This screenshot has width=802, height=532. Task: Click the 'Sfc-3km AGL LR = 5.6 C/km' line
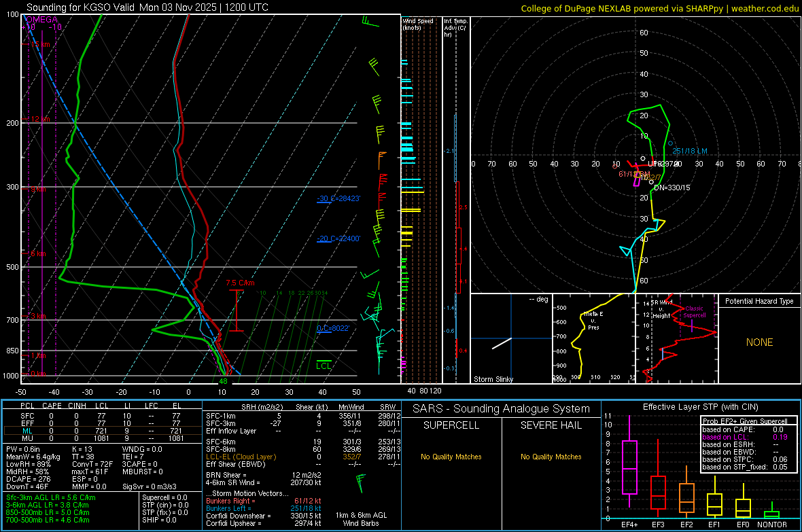point(51,497)
